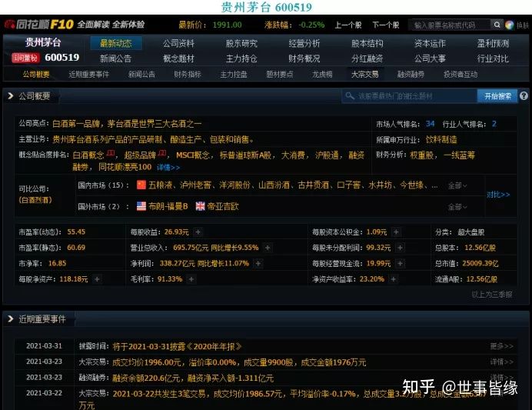
Task: Click the 问董秘 badge beside 600519
Action: point(26,58)
